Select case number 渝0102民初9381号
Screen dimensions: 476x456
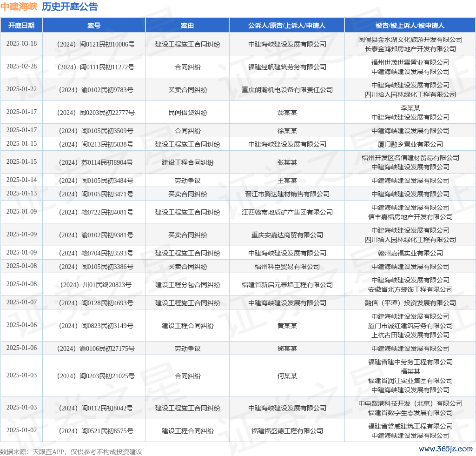click(x=96, y=235)
